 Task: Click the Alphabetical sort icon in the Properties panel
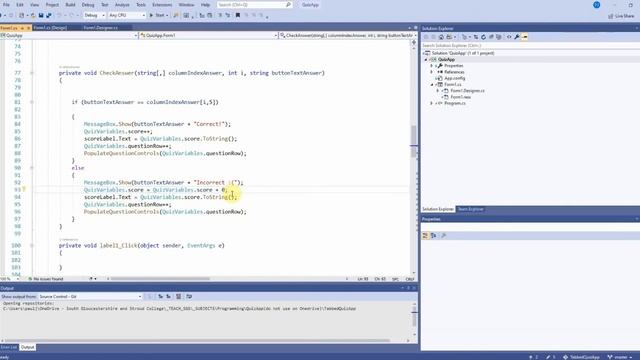[x=433, y=236]
